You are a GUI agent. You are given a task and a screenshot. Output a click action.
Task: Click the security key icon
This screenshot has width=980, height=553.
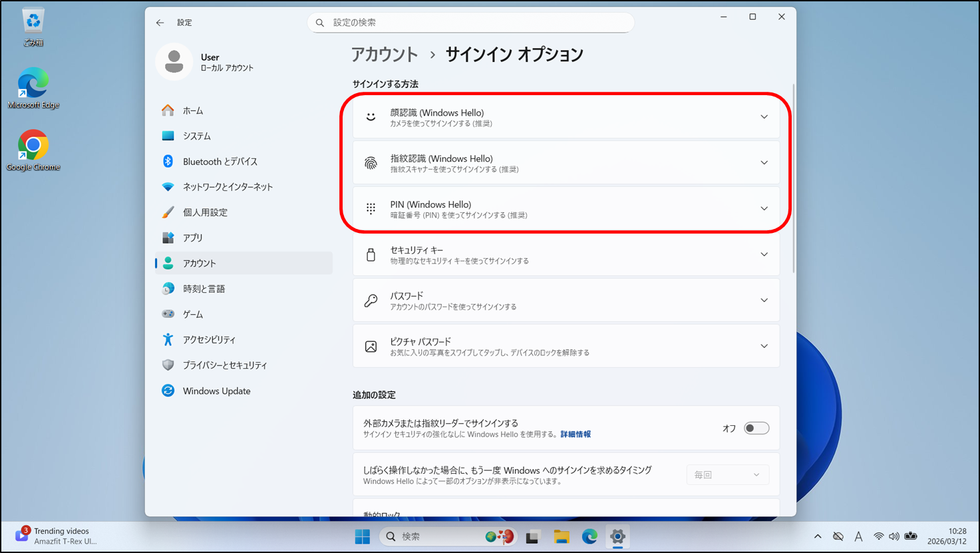371,254
